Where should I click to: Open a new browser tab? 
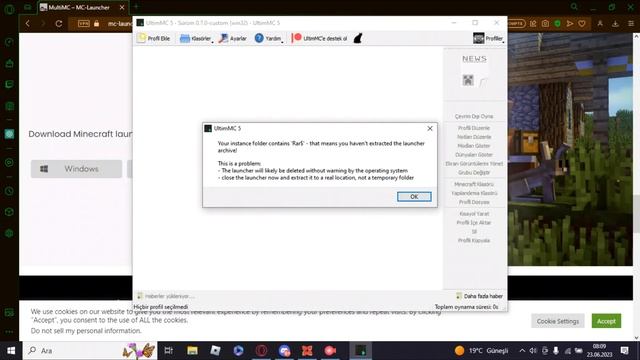pyautogui.click(x=136, y=7)
